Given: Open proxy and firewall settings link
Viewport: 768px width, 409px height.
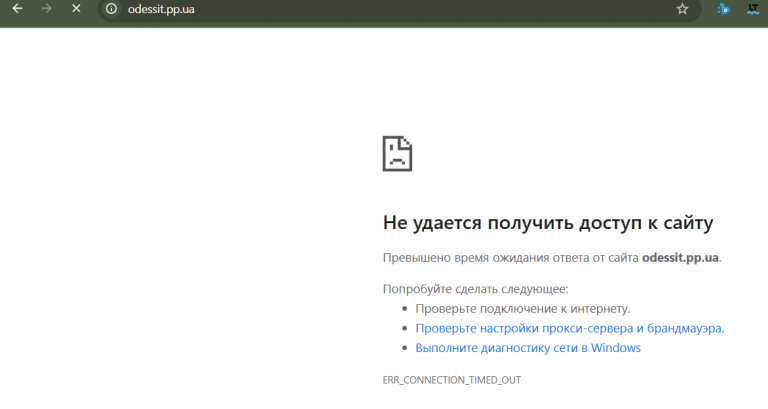Looking at the screenshot, I should click(569, 328).
